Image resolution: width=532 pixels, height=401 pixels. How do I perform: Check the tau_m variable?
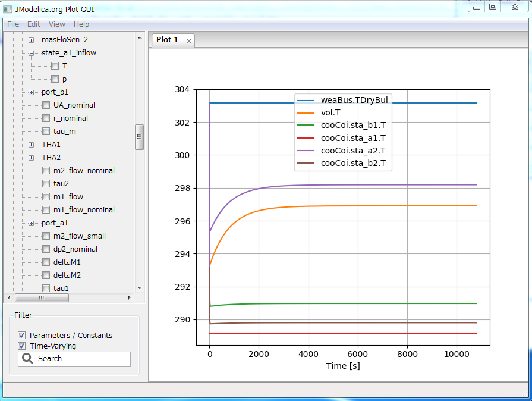pyautogui.click(x=46, y=131)
